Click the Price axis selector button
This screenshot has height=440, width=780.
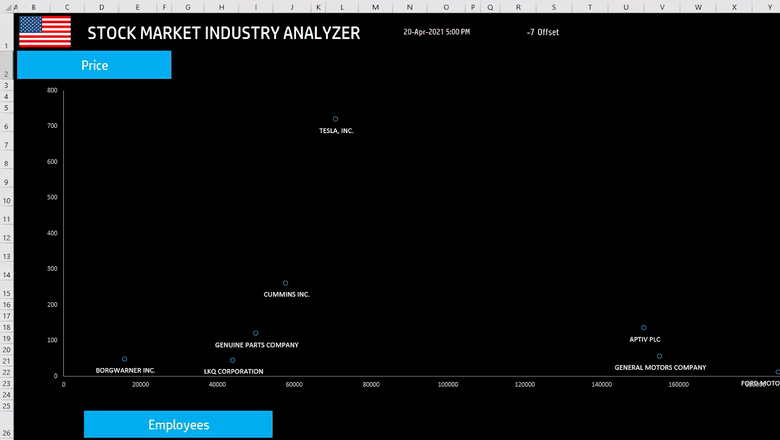click(94, 65)
